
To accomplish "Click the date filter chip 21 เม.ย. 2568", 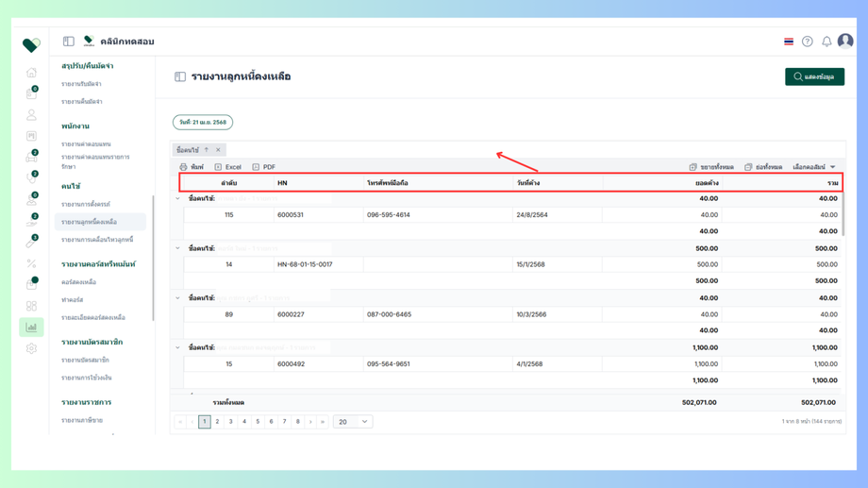I will [x=203, y=122].
